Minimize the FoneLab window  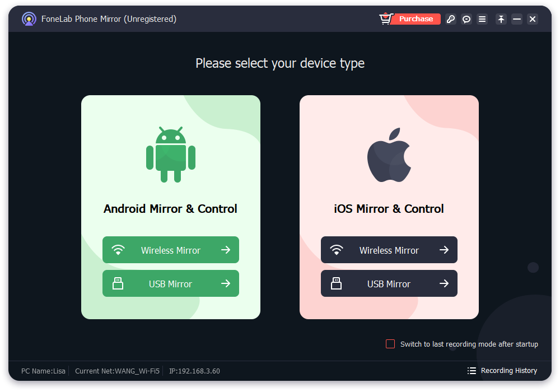click(517, 19)
